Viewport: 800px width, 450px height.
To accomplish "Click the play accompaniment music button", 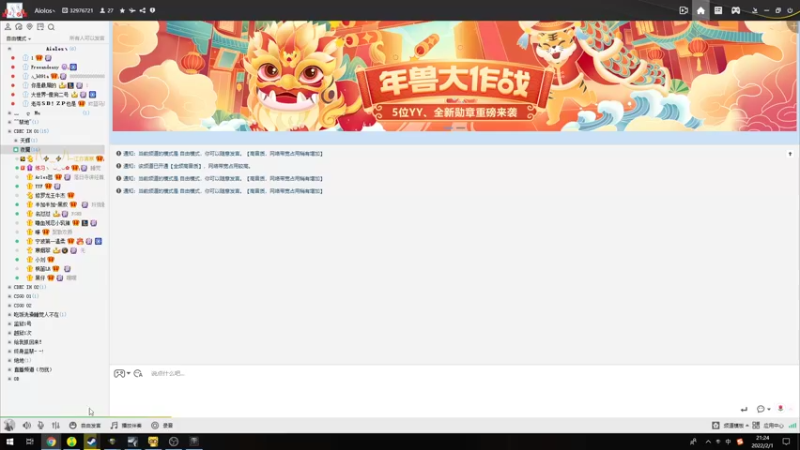I will click(126, 426).
